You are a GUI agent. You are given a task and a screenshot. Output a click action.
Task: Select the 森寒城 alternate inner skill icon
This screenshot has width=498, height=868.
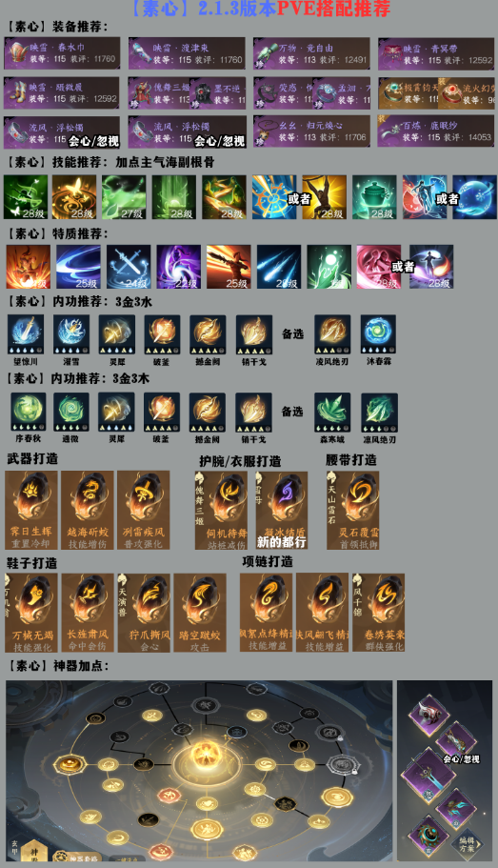click(332, 413)
